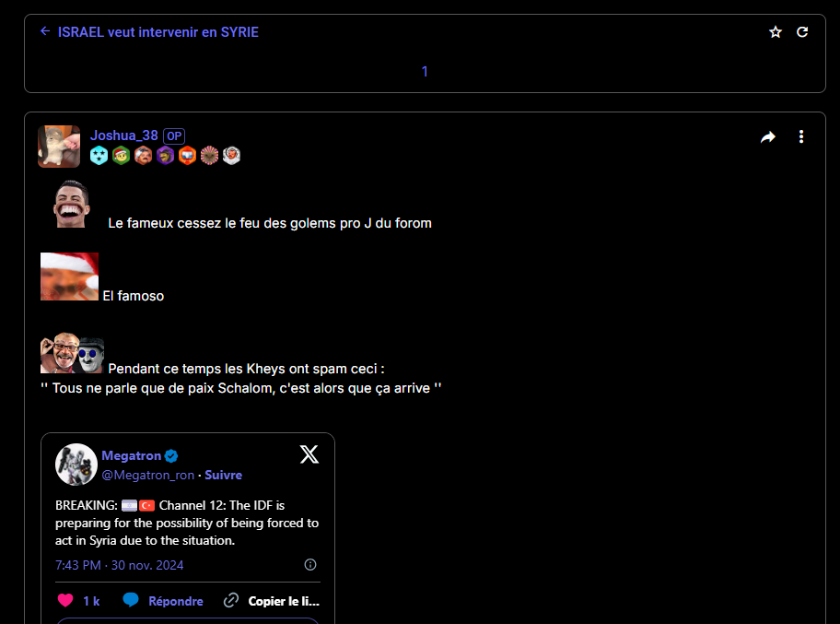The height and width of the screenshot is (624, 840).
Task: Click Suivre to follow Megatron
Action: point(224,475)
